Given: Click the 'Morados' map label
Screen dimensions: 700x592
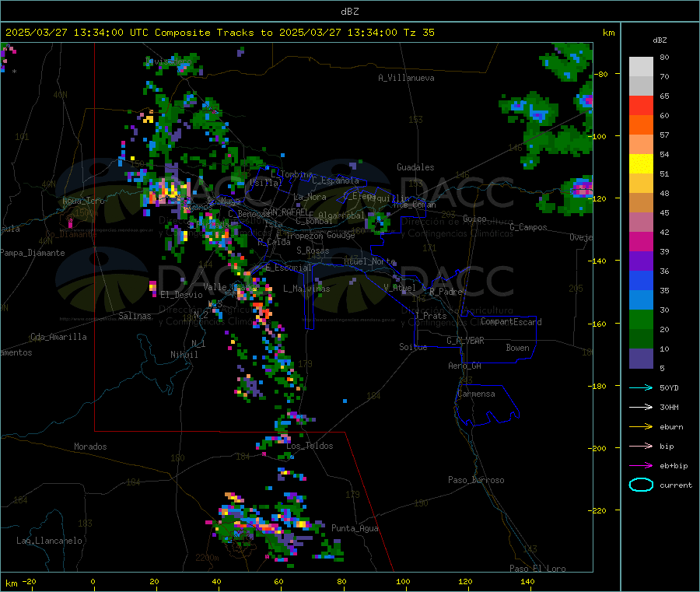Looking at the screenshot, I should pos(90,447).
